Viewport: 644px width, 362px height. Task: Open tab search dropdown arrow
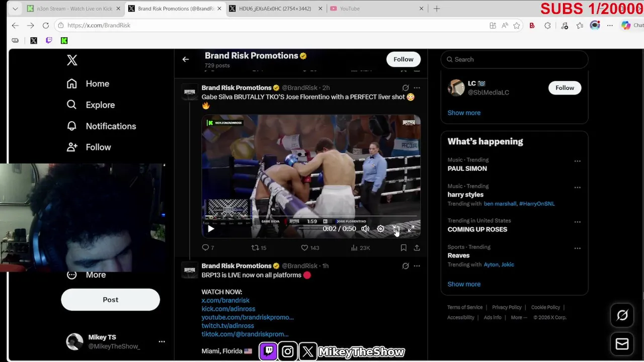pos(15,9)
